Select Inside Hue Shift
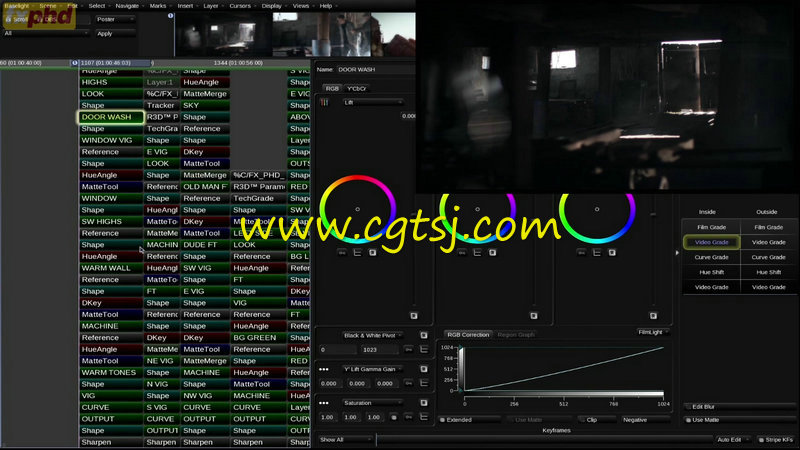Screen dimensions: 800x450 pyautogui.click(x=711, y=272)
